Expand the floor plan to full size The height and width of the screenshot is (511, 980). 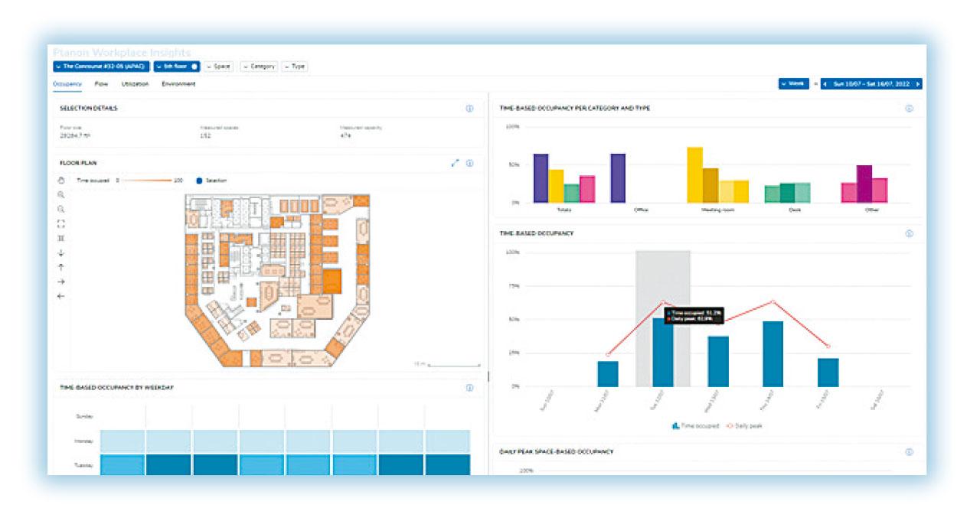(x=455, y=163)
